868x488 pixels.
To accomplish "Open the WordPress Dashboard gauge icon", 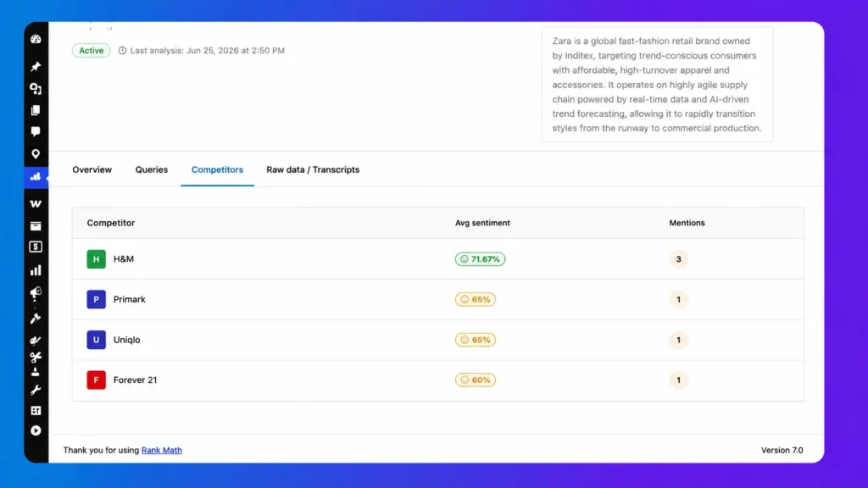I will point(36,39).
